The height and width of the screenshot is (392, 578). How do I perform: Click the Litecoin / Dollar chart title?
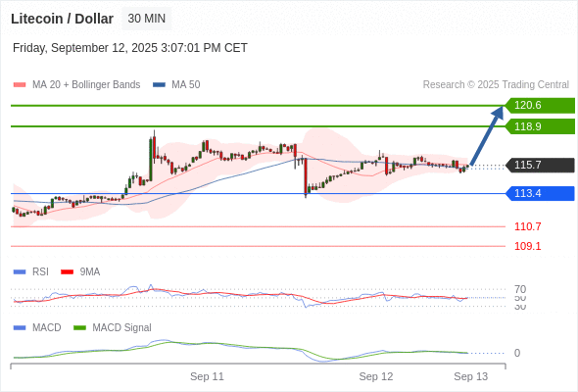[x=62, y=19]
